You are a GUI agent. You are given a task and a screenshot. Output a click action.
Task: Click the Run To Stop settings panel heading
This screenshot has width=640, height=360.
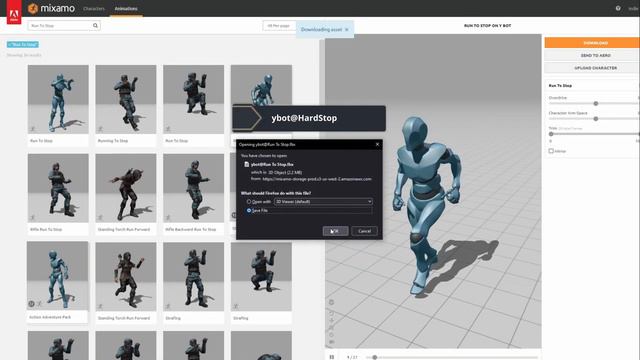[x=560, y=86]
